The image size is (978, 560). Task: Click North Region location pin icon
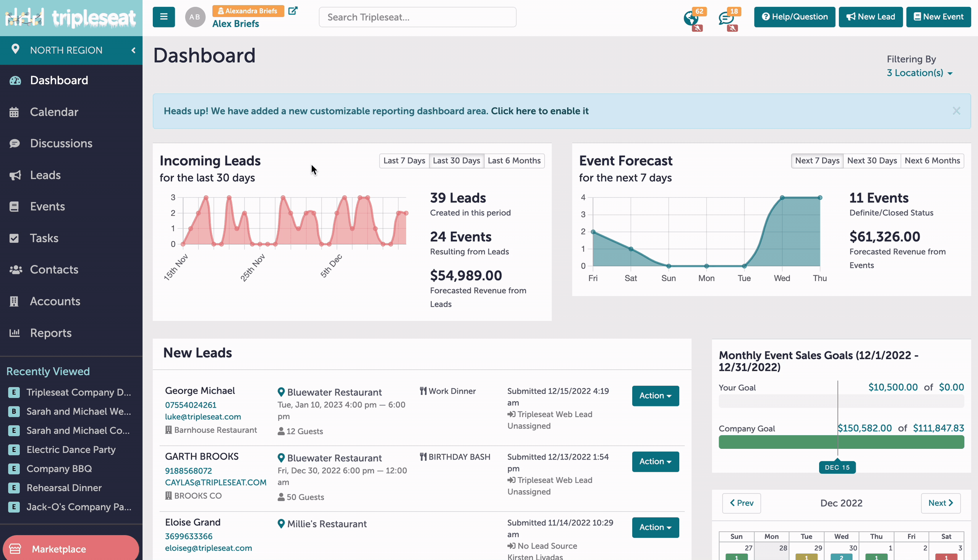15,49
